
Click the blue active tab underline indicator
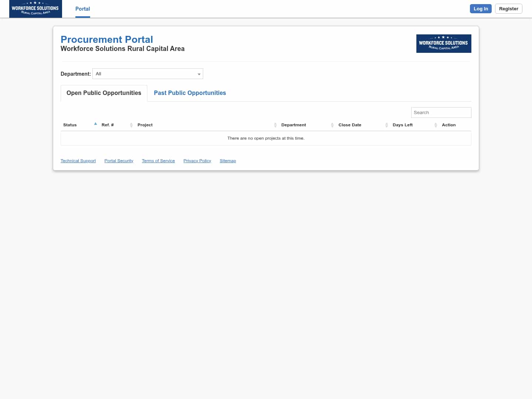click(x=82, y=17)
